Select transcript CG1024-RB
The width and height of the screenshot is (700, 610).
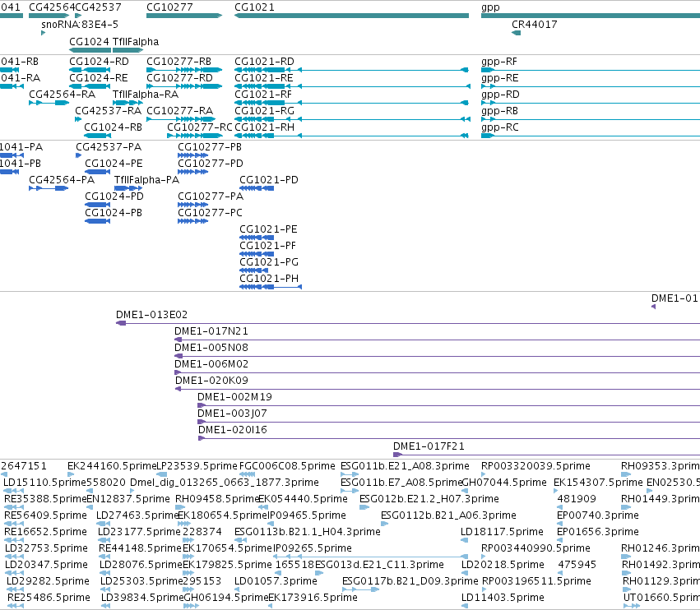[114, 127]
